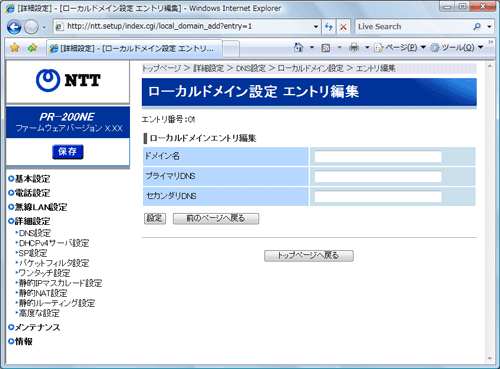Open the ページ(P) menu
The width and height of the screenshot is (500, 369).
[400, 48]
